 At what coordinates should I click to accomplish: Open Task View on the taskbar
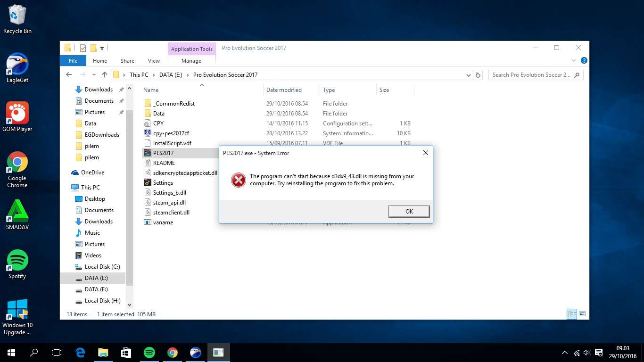[57, 353]
